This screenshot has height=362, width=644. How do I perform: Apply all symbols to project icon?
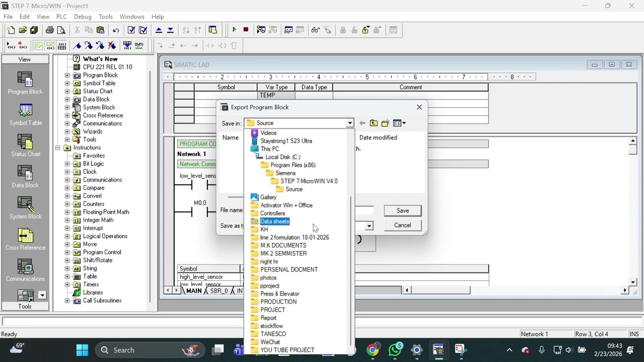coord(127,46)
